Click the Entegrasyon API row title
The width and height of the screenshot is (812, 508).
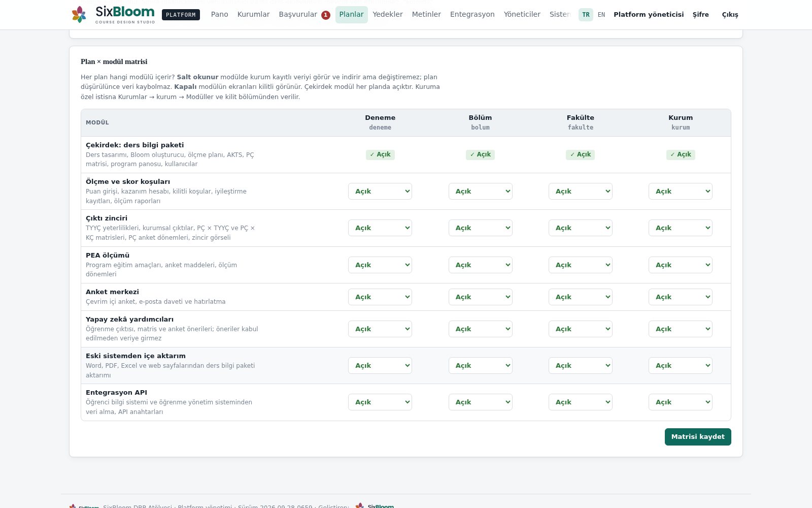[x=117, y=393]
